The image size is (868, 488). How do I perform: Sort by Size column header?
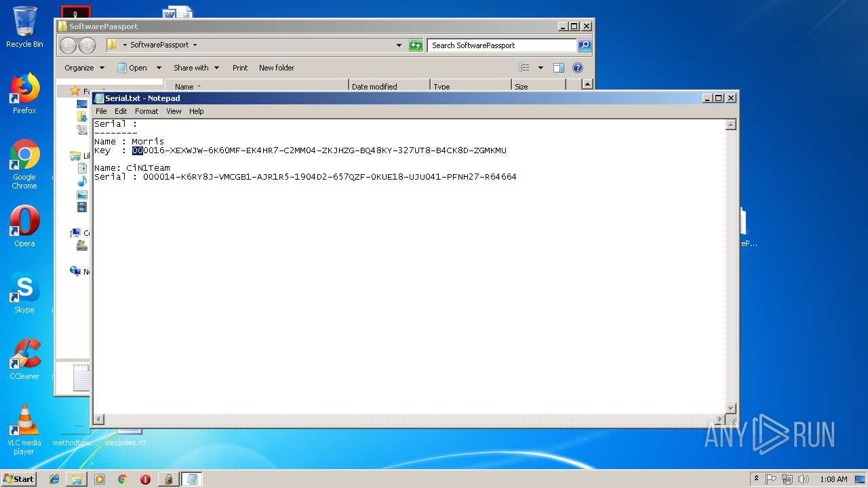tap(538, 87)
